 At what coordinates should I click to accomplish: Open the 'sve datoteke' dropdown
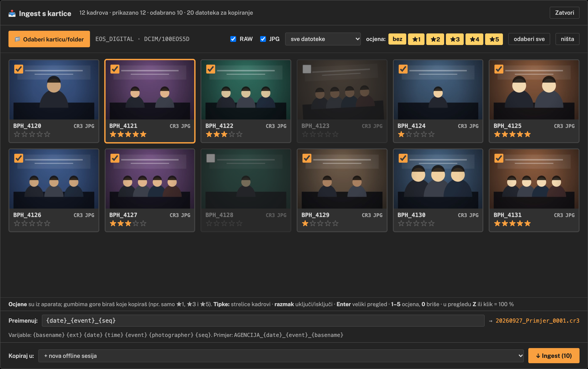323,39
